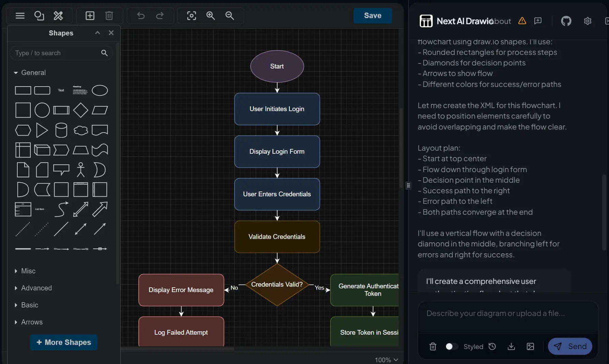Open the GitHub repository link

566,21
